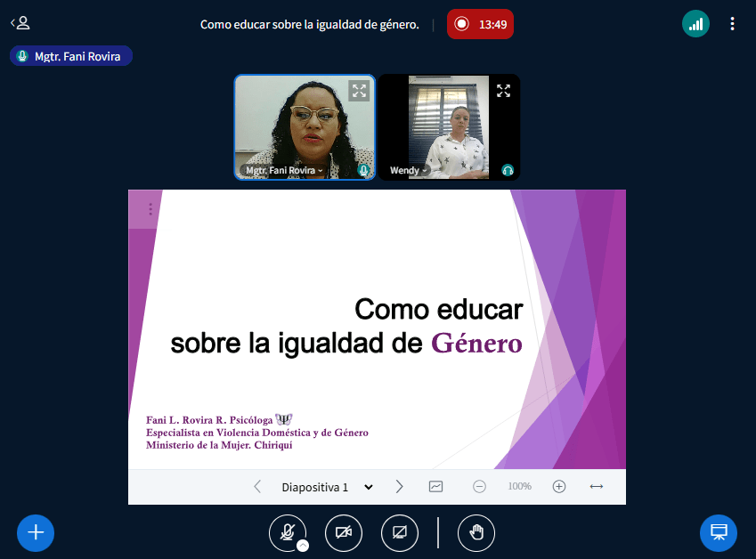Image resolution: width=756 pixels, height=559 pixels.
Task: Click the session title text
Action: 310,25
